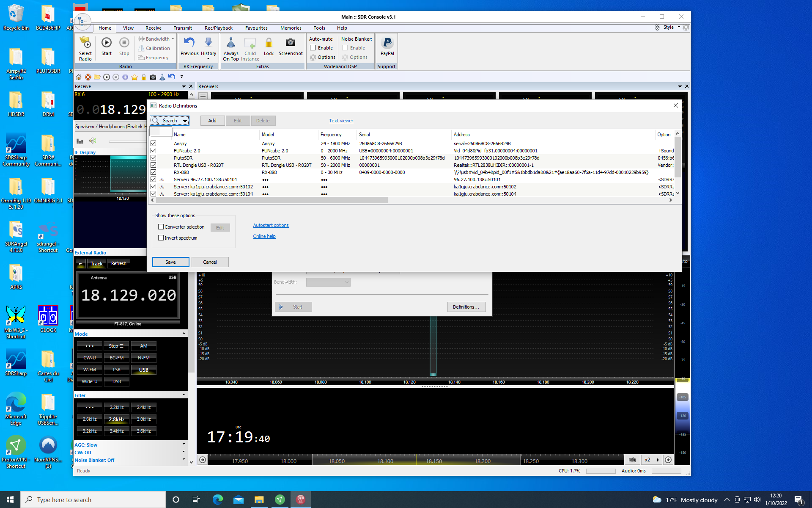Expand the AGC: Slow section arrow
812x508 pixels.
tap(184, 444)
